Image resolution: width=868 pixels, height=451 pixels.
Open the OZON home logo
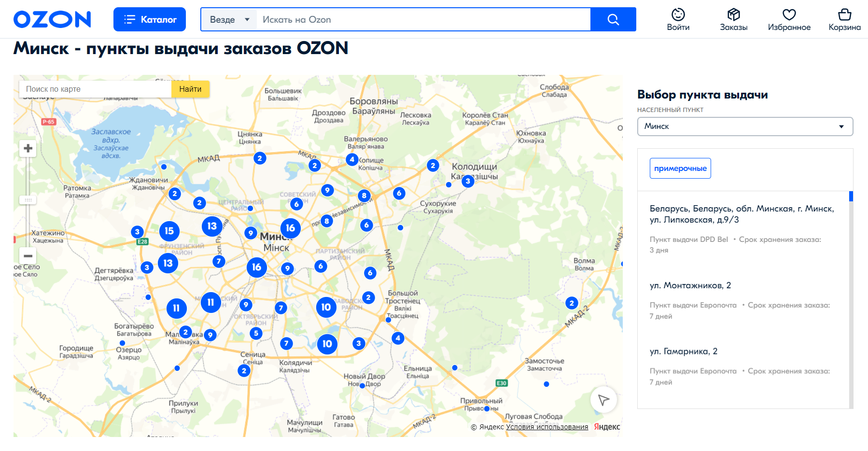[52, 19]
